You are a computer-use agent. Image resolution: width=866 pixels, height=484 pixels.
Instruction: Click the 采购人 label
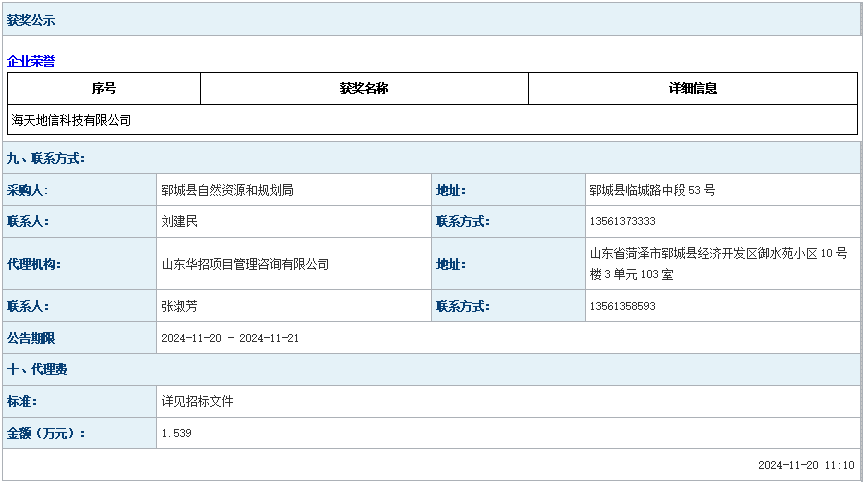point(27,191)
